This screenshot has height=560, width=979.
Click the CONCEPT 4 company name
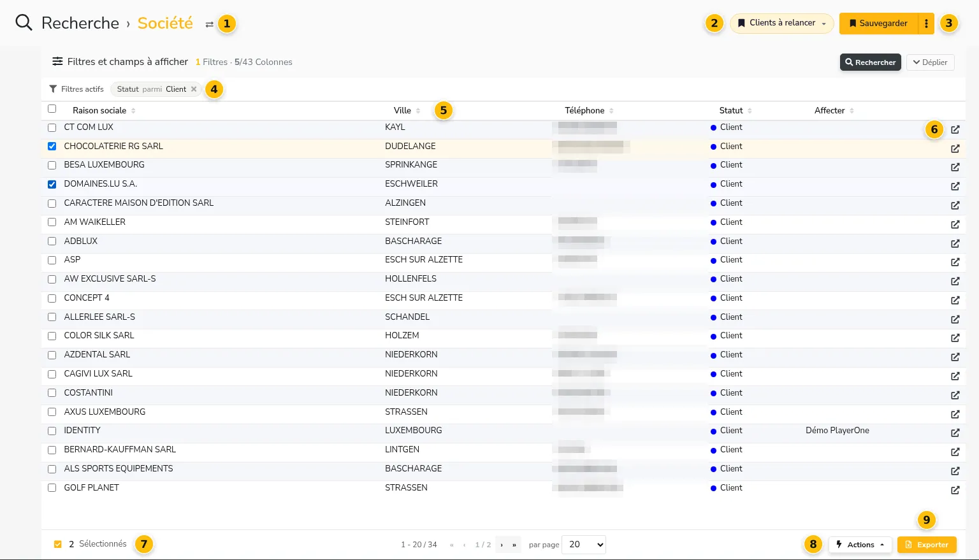pos(87,298)
